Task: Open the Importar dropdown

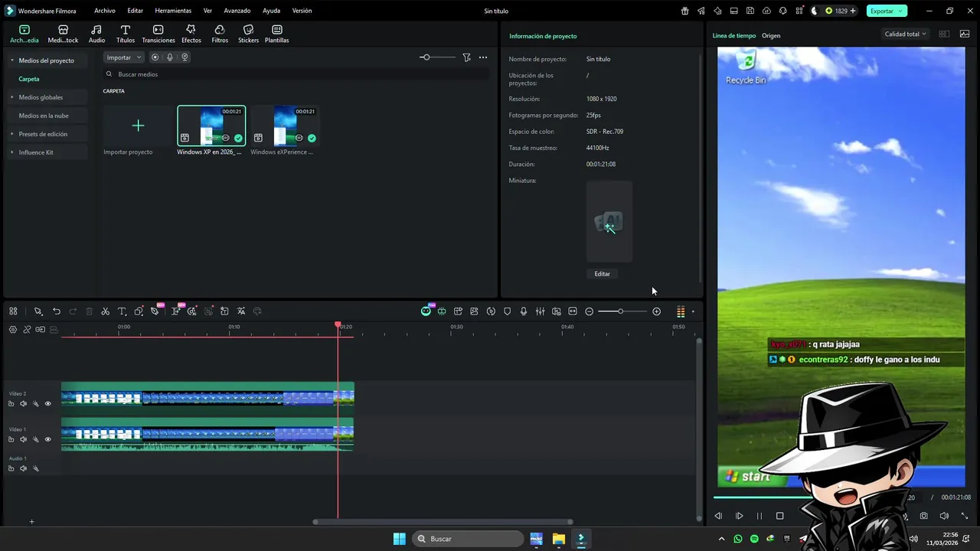Action: (124, 57)
